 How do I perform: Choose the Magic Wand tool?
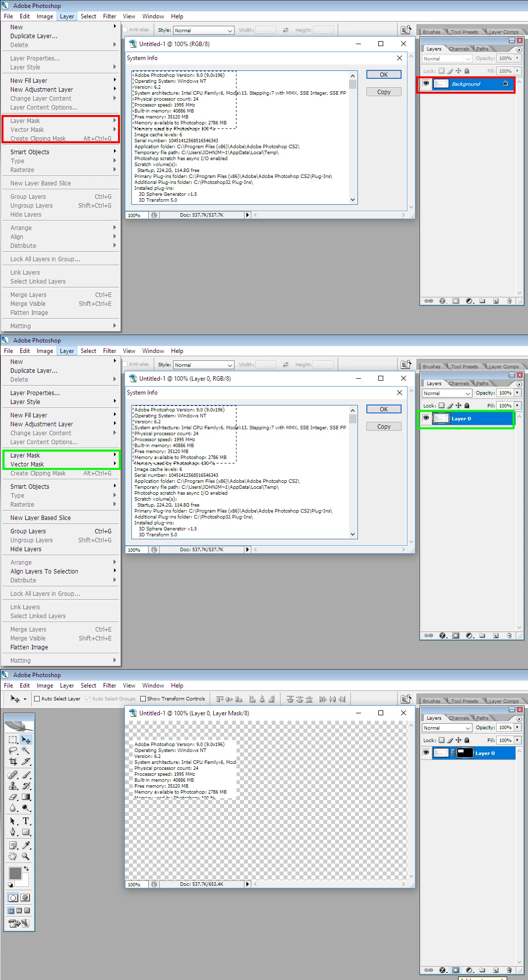click(26, 750)
